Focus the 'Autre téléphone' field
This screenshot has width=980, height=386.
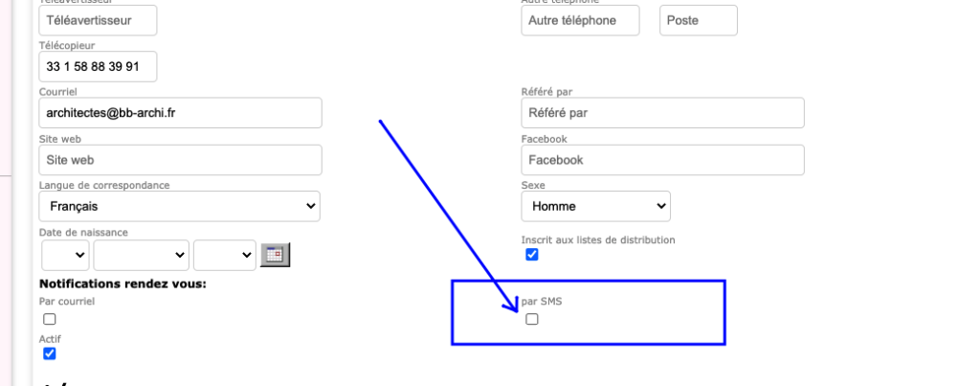pos(580,20)
